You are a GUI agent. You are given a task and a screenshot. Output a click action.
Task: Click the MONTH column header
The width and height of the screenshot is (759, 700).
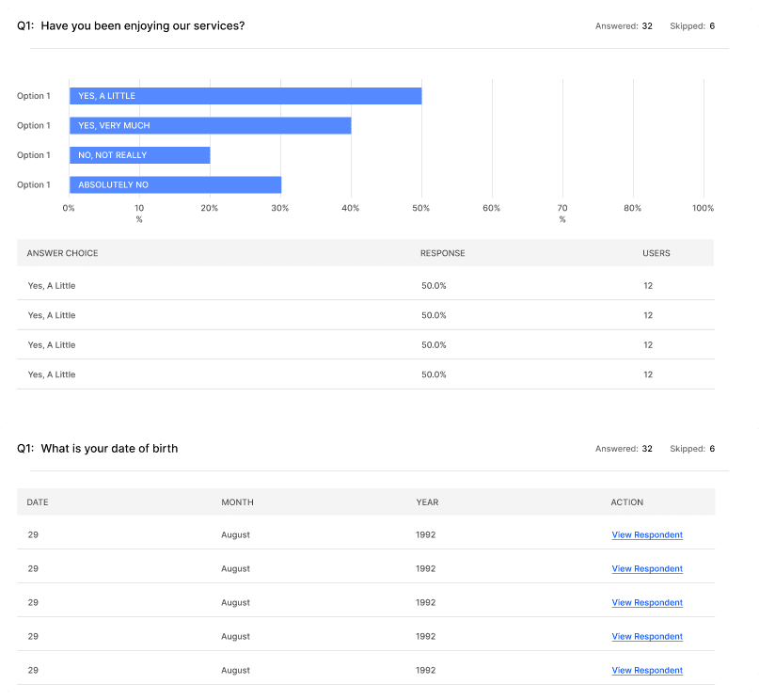pos(237,502)
